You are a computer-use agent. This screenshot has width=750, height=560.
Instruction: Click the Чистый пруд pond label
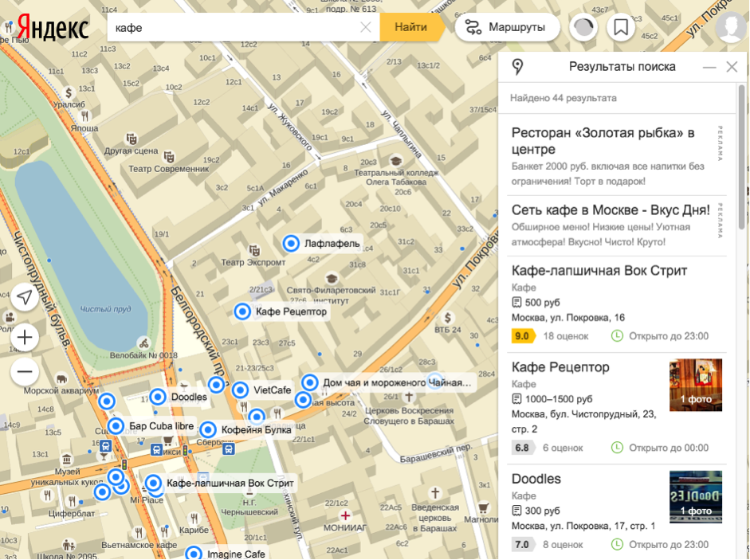point(105,309)
